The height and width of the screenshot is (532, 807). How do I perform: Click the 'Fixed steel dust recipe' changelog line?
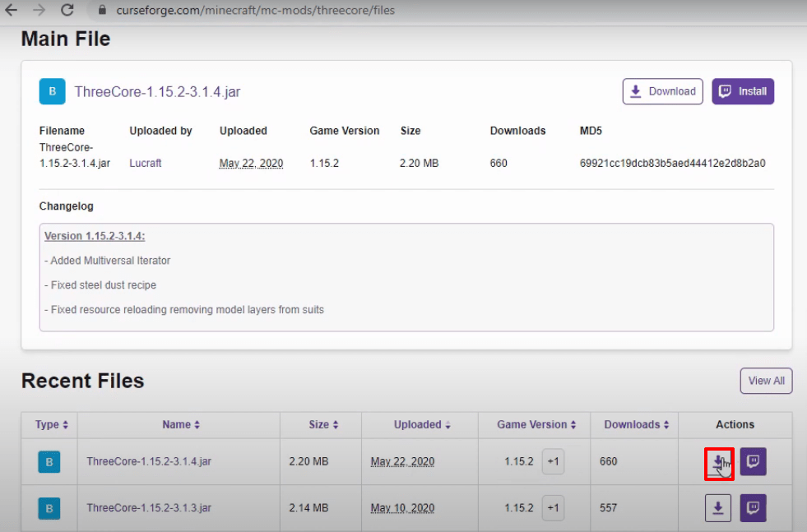[x=100, y=285]
